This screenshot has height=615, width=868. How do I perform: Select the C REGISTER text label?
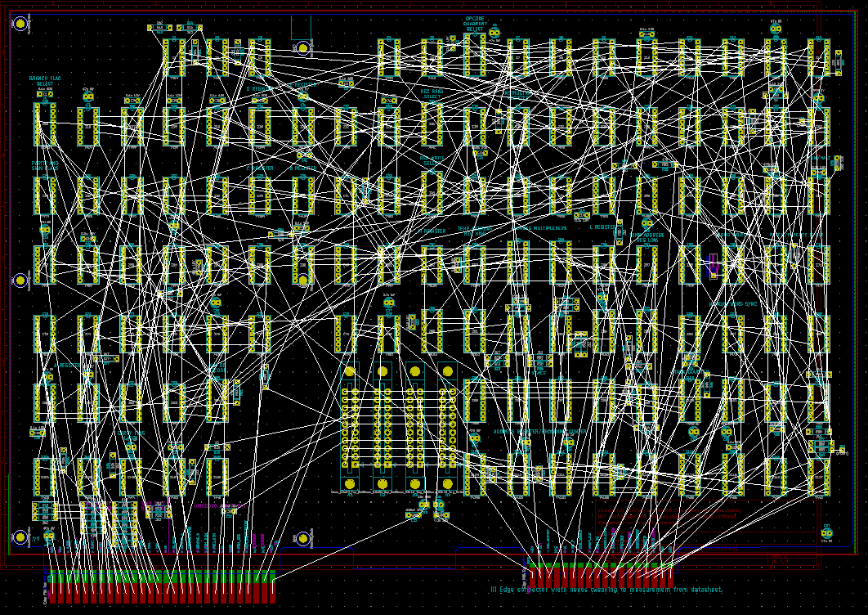[260, 168]
